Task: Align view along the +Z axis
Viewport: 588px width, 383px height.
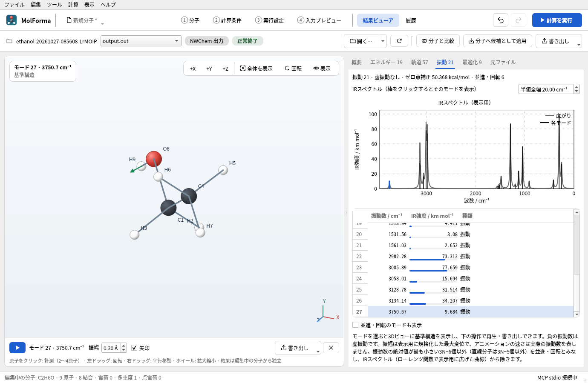Action: click(x=225, y=69)
